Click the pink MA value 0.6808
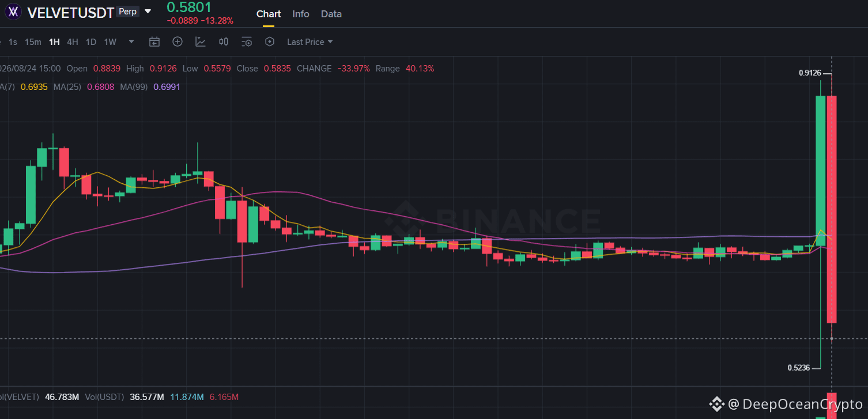Viewport: 868px width, 419px height. click(x=101, y=86)
